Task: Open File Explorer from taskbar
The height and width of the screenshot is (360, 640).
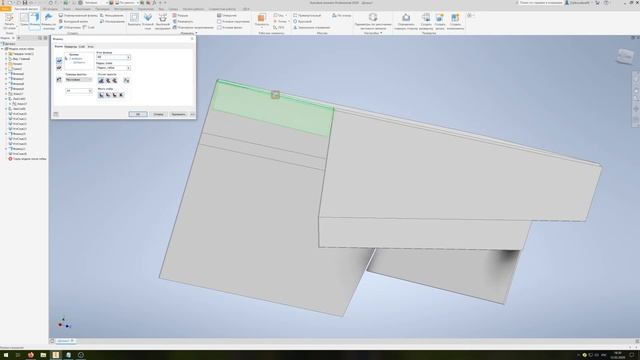Action: pyautogui.click(x=43, y=355)
